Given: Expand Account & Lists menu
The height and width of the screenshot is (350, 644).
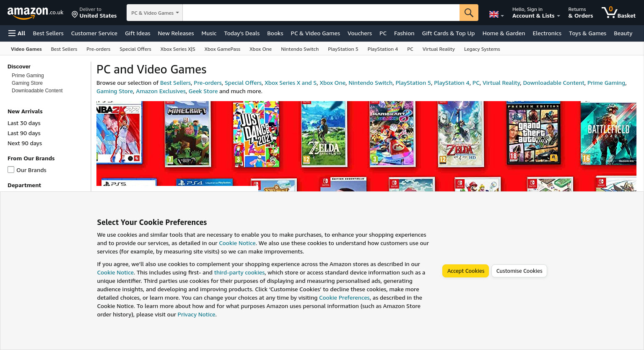Looking at the screenshot, I should (x=536, y=13).
